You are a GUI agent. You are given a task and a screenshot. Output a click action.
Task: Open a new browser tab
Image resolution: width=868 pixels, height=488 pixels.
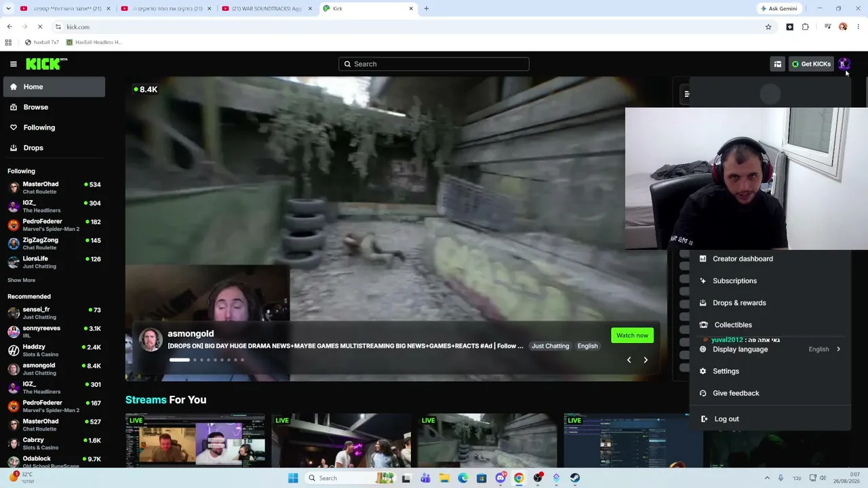point(427,8)
